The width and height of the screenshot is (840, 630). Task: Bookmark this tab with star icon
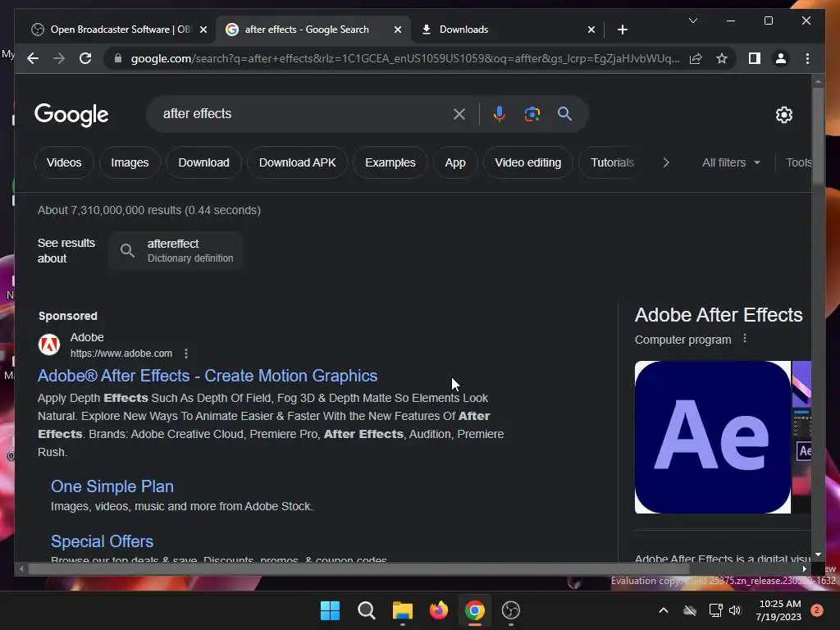pyautogui.click(x=722, y=58)
